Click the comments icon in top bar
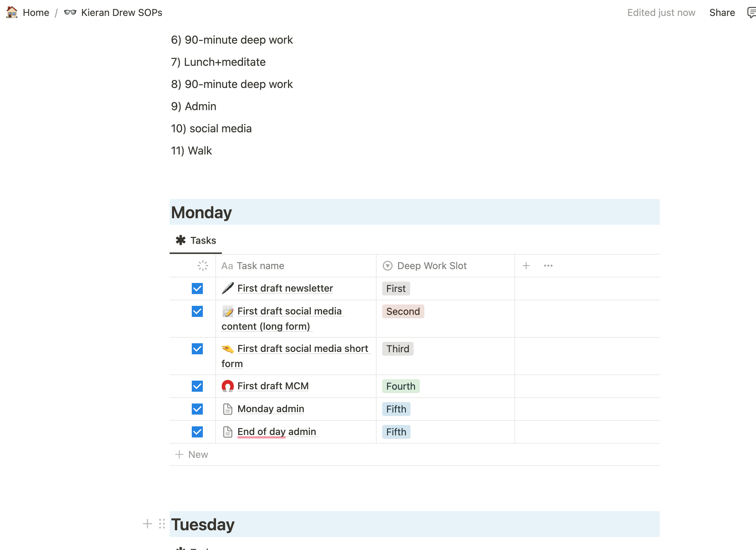 tap(752, 13)
